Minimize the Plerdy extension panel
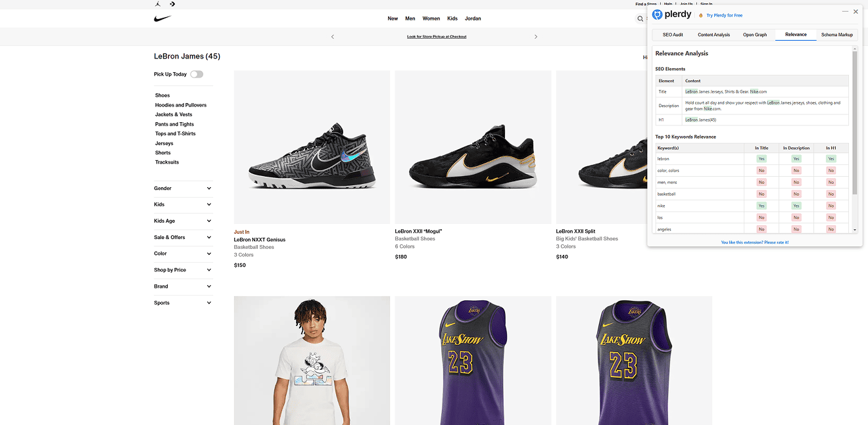This screenshot has height=425, width=868. [846, 12]
